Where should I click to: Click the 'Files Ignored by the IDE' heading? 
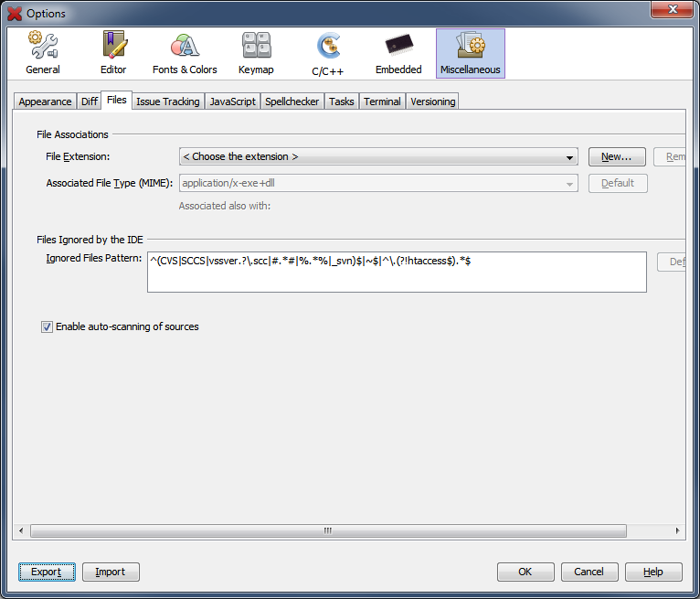click(x=90, y=240)
